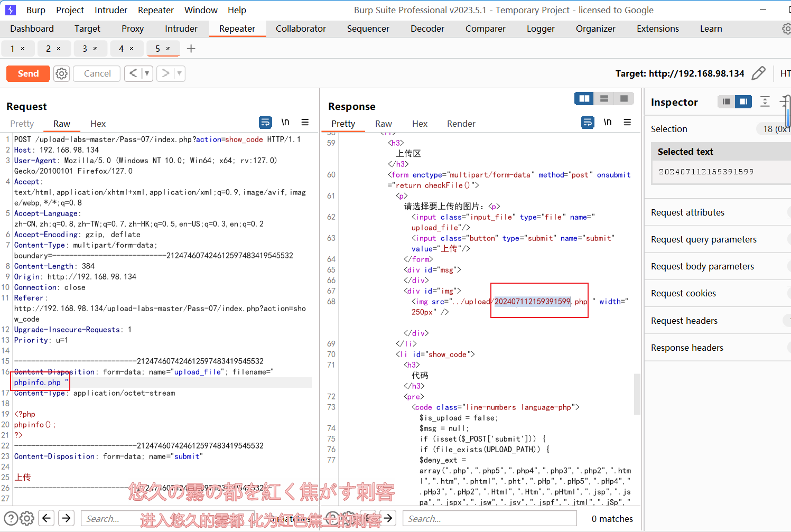Set Inspector to left-docked layout
Image resolution: width=791 pixels, height=532 pixels.
726,101
